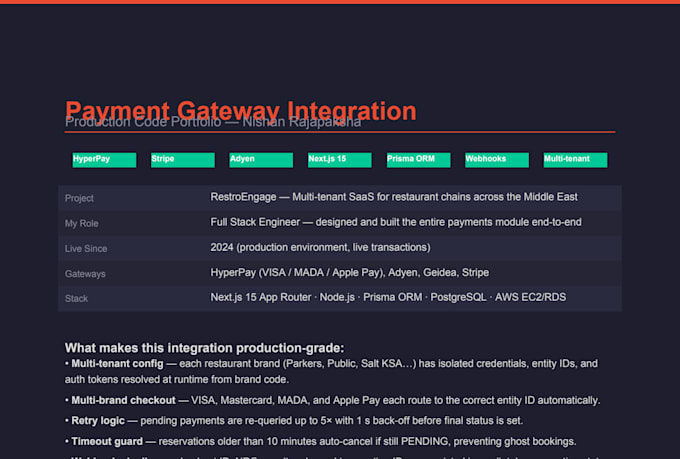This screenshot has height=459, width=680.
Task: Click the Multi-tenant config bullet
Action: pos(331,371)
